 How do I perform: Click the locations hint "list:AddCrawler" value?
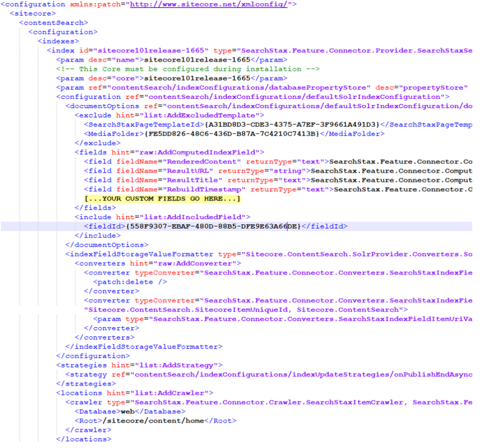click(x=170, y=393)
